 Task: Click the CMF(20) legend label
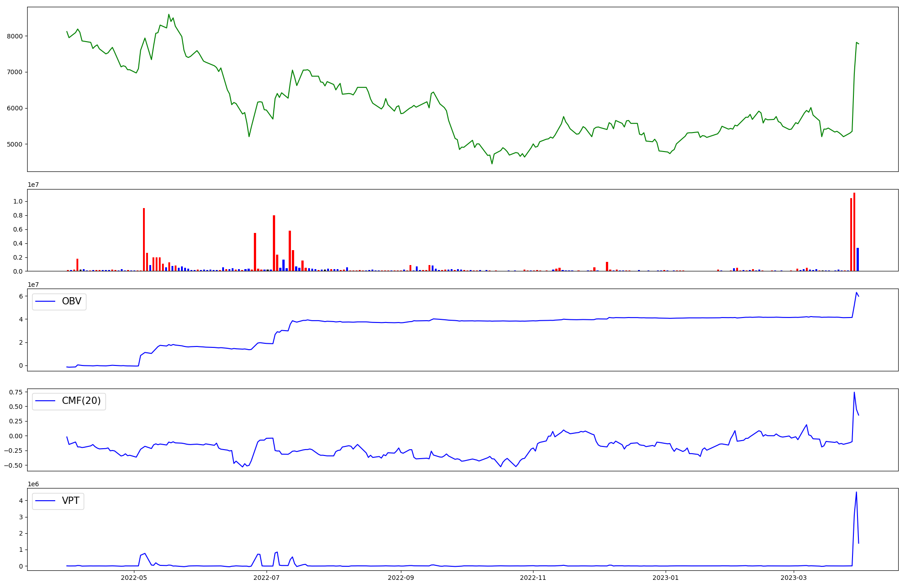click(81, 401)
